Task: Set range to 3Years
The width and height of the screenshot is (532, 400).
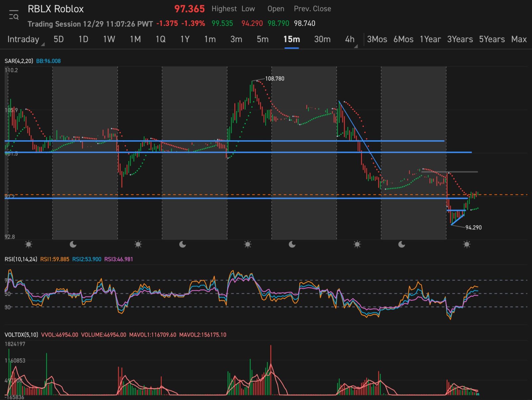Action: [460, 39]
